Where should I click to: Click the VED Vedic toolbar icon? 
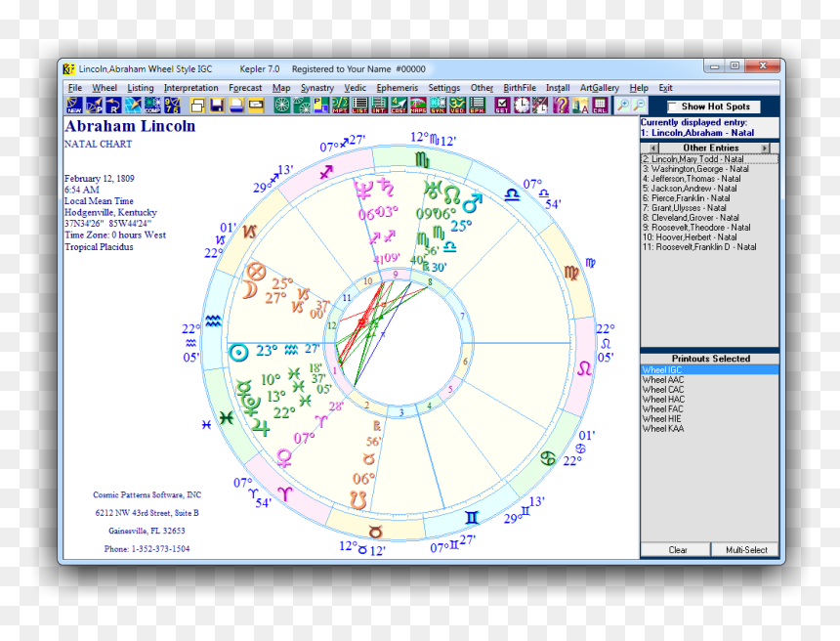[x=456, y=106]
